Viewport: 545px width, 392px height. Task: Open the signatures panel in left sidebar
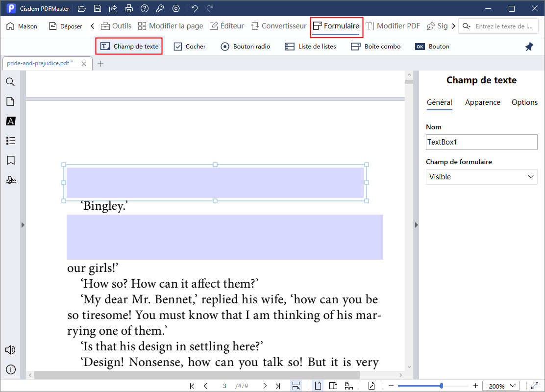(x=10, y=180)
